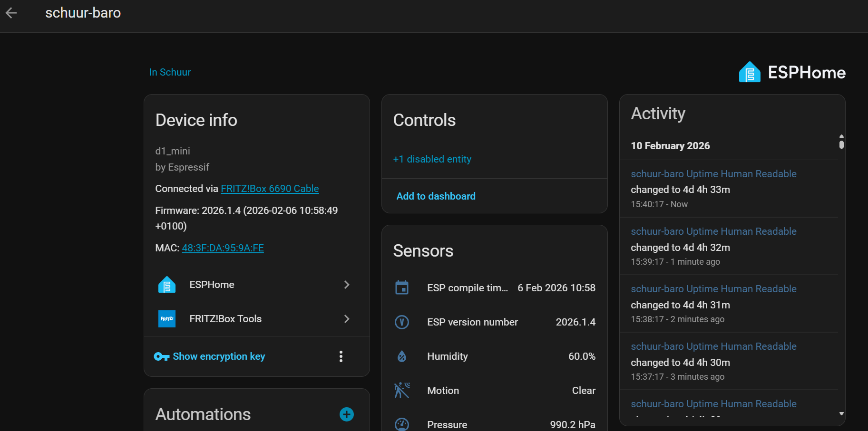This screenshot has height=431, width=868.
Task: Click the ESP compile time calendar icon
Action: tap(402, 288)
